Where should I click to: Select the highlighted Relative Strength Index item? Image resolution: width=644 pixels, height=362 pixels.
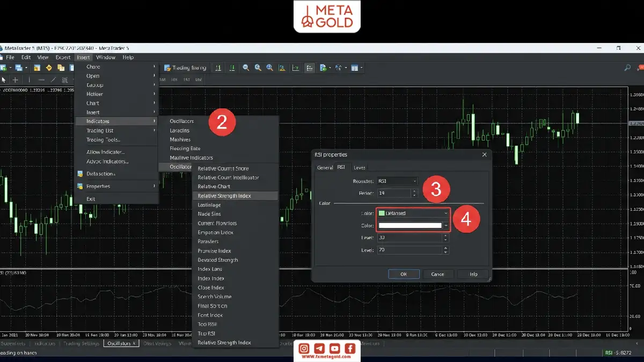(235, 196)
